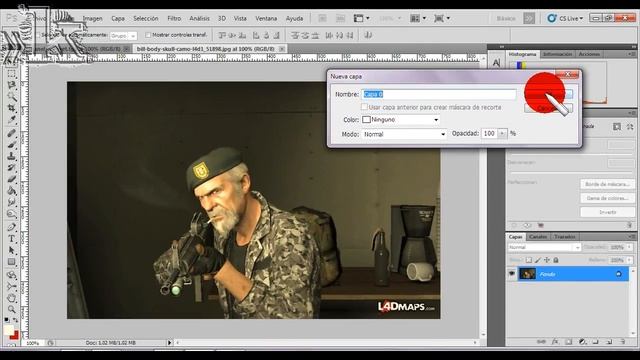Select the Path Selection tool

pos(11,250)
